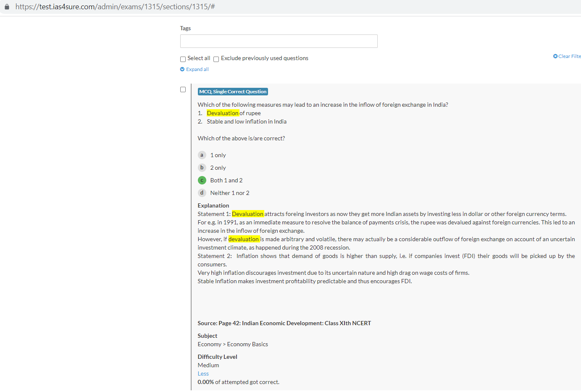Enable Exclude previously used questions checkbox
This screenshot has width=581, height=392.
point(216,59)
